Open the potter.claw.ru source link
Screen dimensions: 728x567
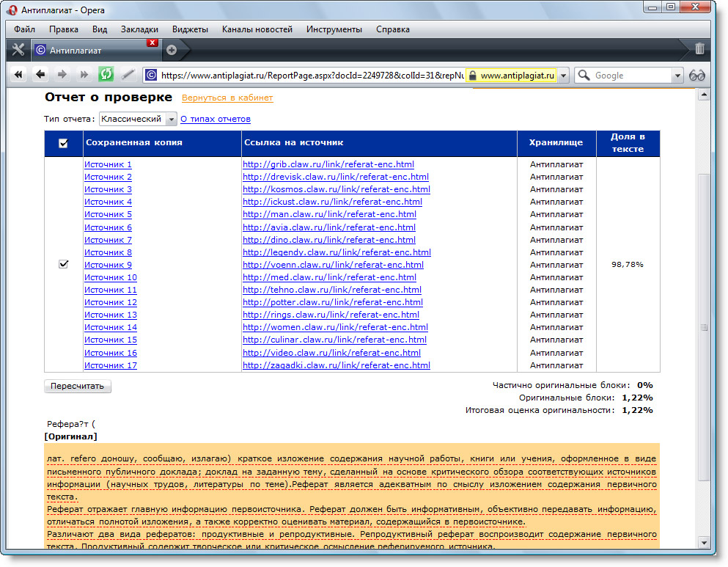(x=332, y=302)
